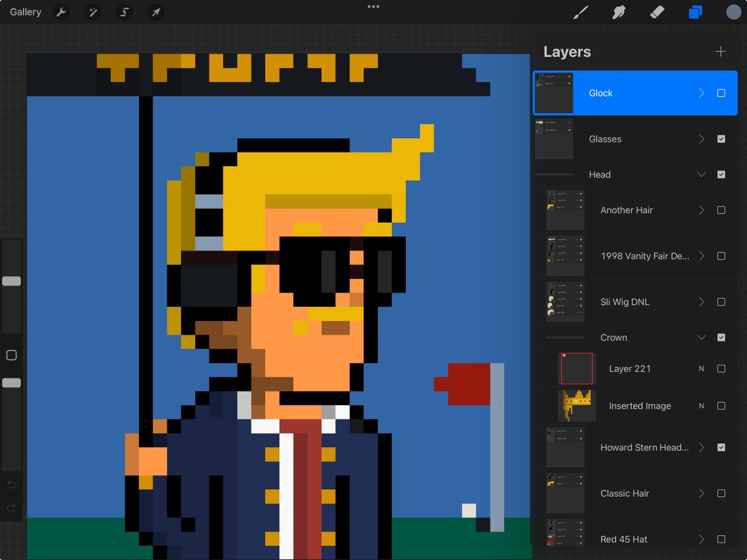Select the Sli Wig DNL group thumbnail

(x=565, y=302)
